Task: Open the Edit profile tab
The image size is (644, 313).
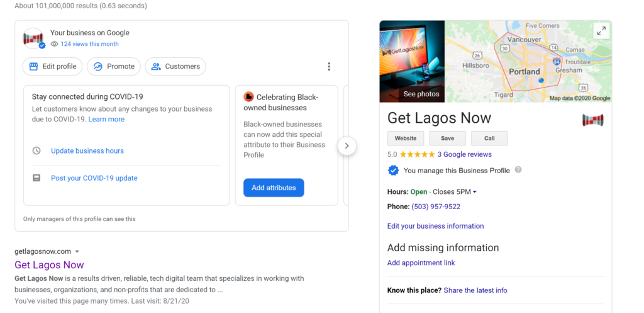Action: pos(53,67)
